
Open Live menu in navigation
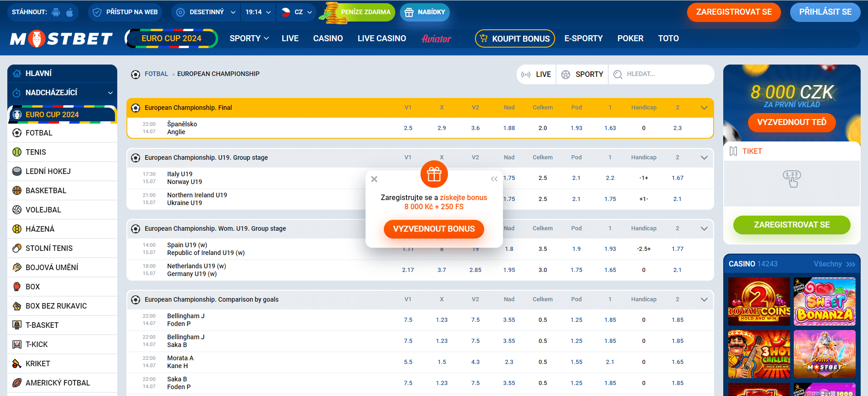pyautogui.click(x=290, y=38)
